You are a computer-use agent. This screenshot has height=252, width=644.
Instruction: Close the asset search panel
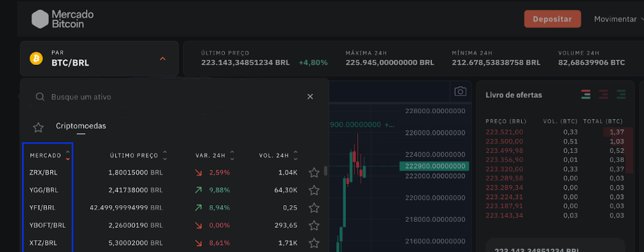(x=310, y=96)
